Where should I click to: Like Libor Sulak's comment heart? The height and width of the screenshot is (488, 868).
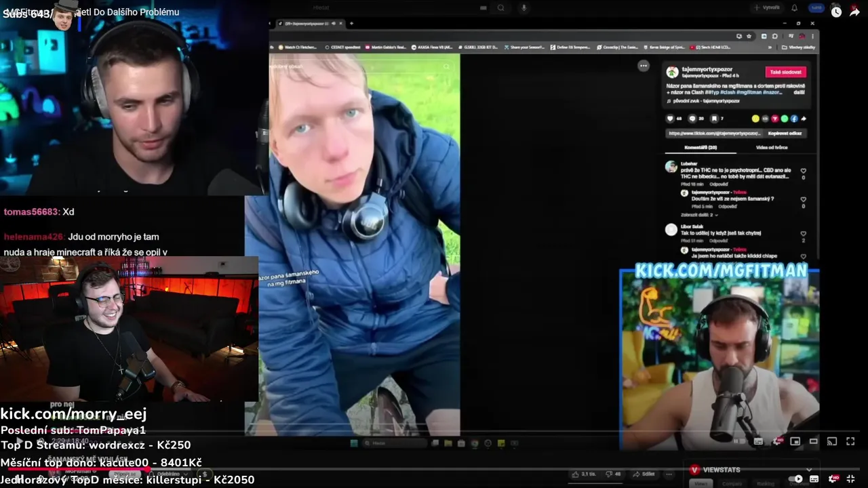click(x=804, y=234)
